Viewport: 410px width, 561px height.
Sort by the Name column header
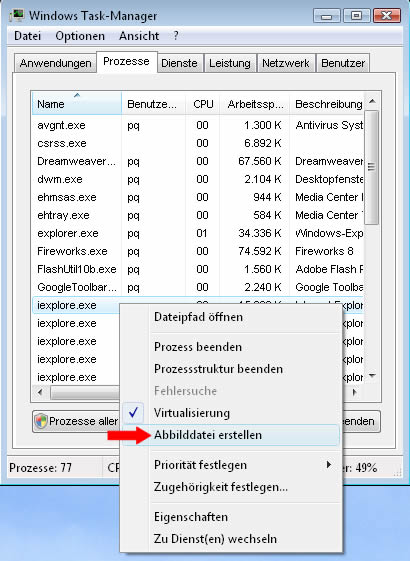77,104
